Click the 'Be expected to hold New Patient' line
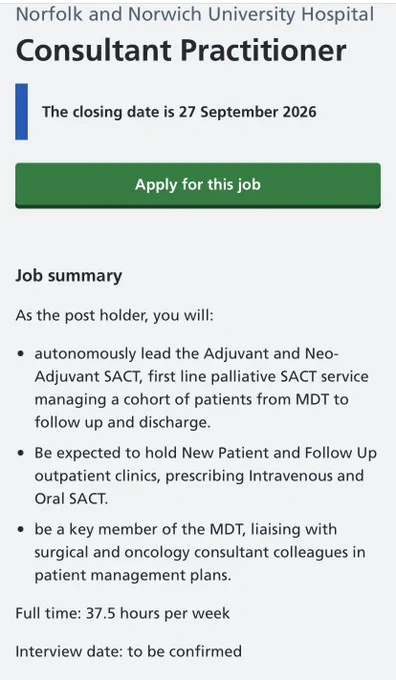 tap(206, 453)
